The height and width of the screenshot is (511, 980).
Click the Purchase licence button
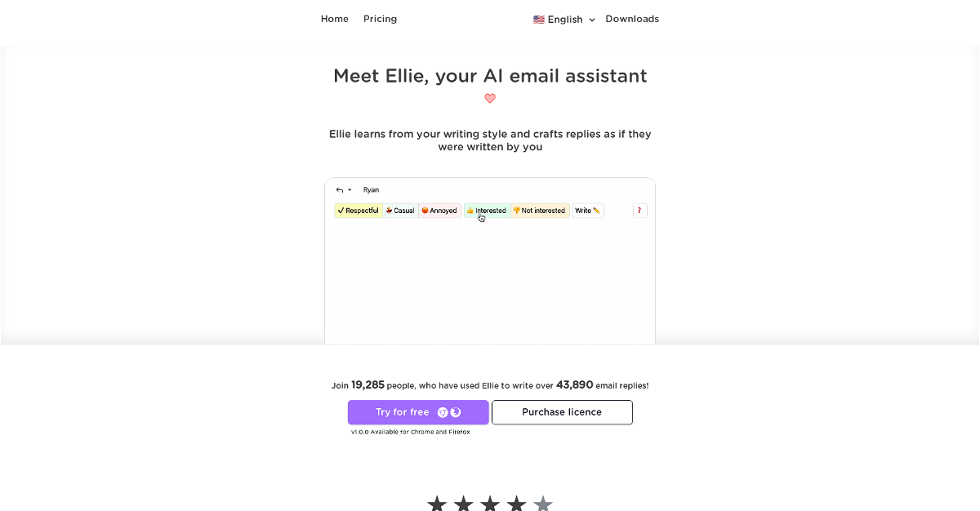coord(562,412)
